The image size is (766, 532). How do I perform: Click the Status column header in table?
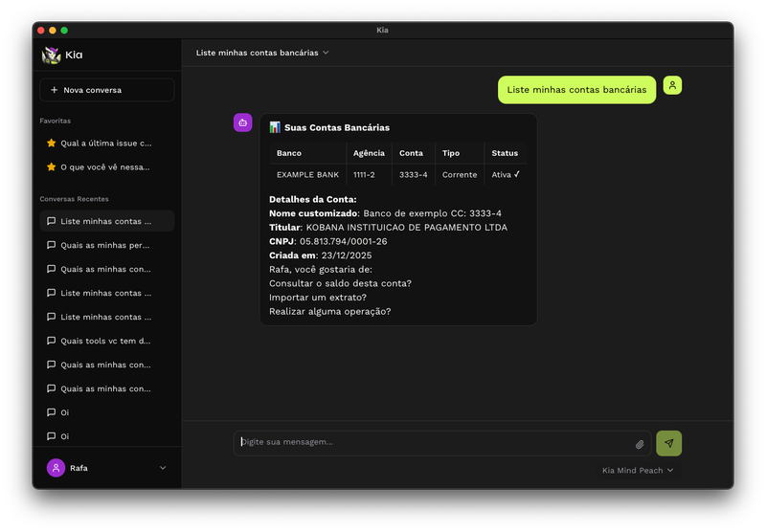coord(505,153)
